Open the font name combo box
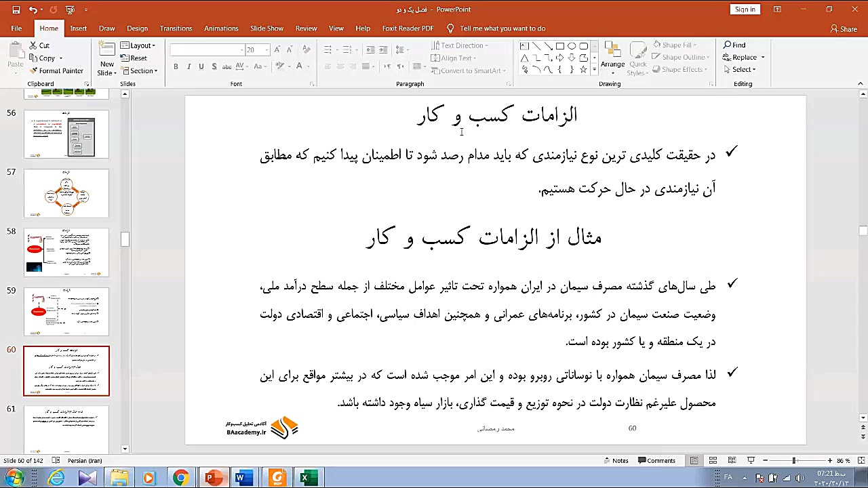This screenshot has height=488, width=868. point(207,50)
